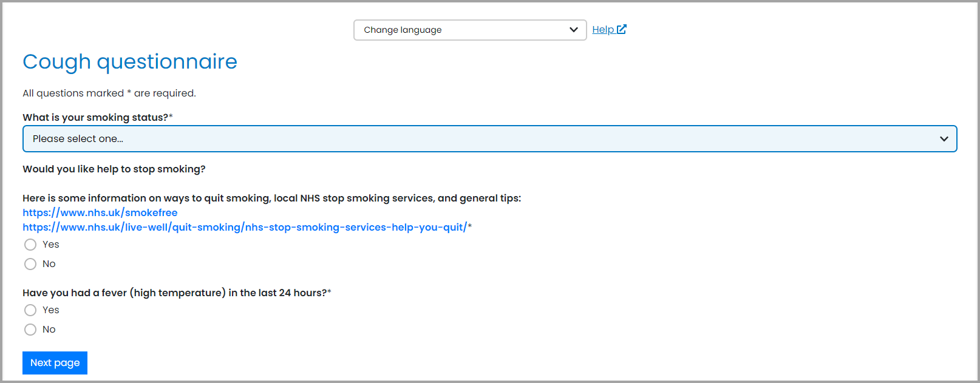
Task: Click the Cough questionnaire heading
Action: (x=130, y=62)
